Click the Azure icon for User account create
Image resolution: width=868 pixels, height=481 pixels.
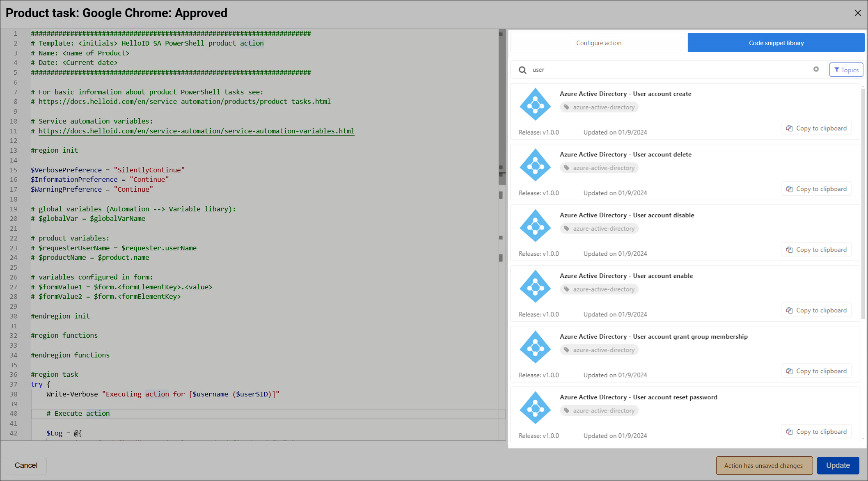[x=535, y=104]
